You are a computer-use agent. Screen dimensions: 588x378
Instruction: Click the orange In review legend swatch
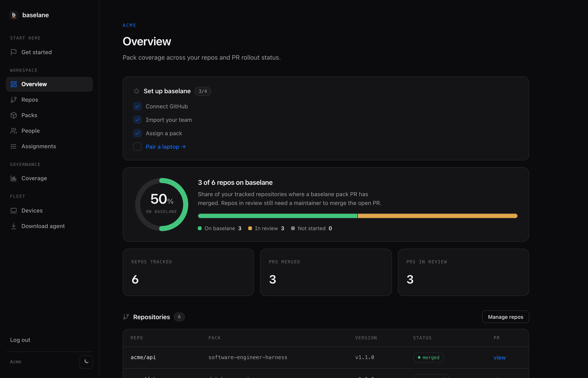[250, 228]
